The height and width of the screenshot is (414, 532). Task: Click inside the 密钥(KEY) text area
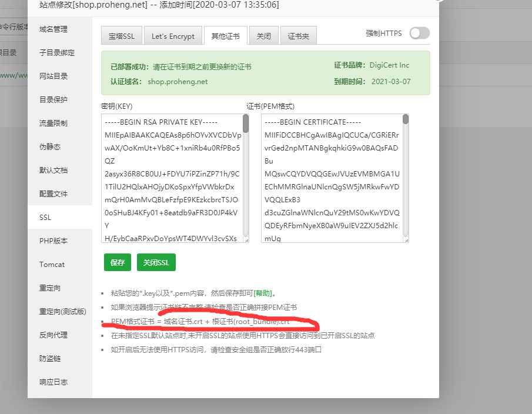point(170,178)
